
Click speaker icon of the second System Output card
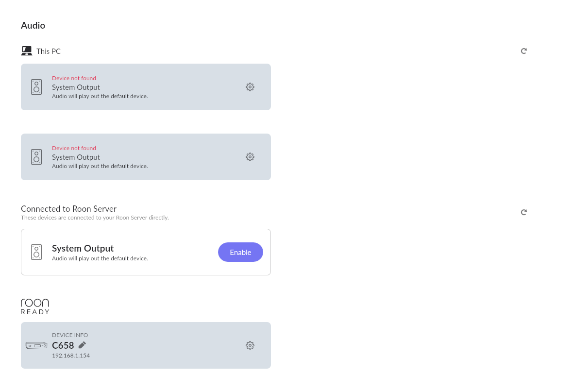tap(36, 157)
